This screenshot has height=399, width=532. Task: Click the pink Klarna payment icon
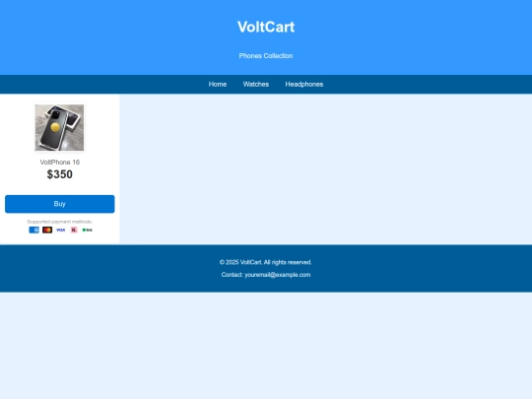click(x=74, y=230)
